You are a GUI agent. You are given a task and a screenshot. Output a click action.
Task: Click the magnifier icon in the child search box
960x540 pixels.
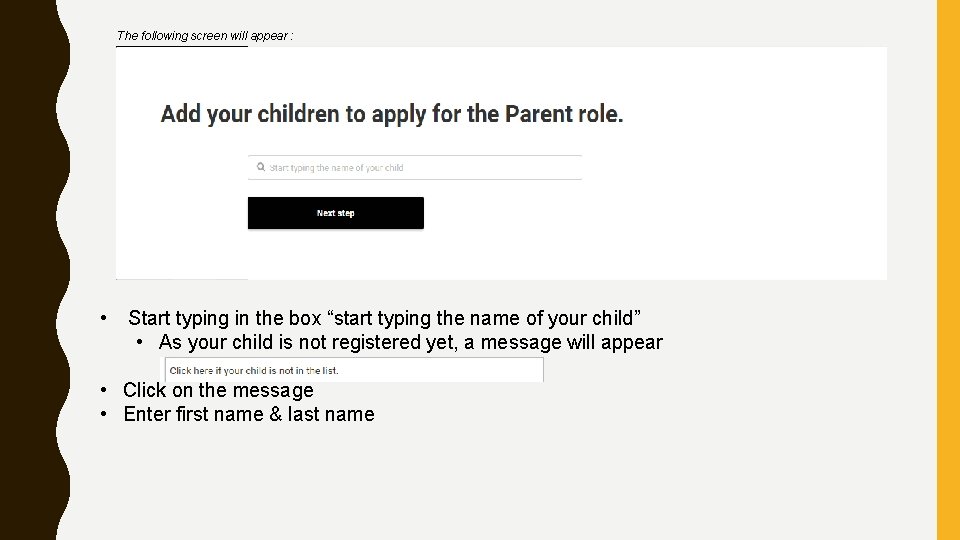click(x=261, y=168)
